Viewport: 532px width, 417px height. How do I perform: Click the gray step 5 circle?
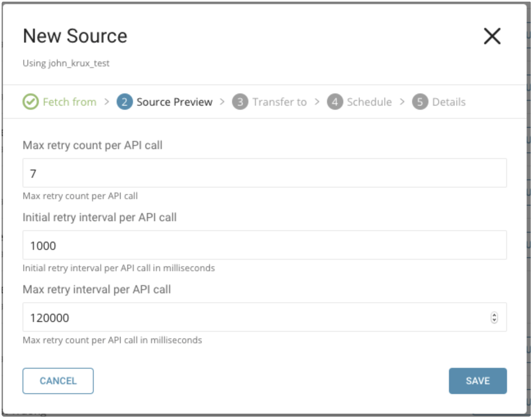[x=420, y=102]
